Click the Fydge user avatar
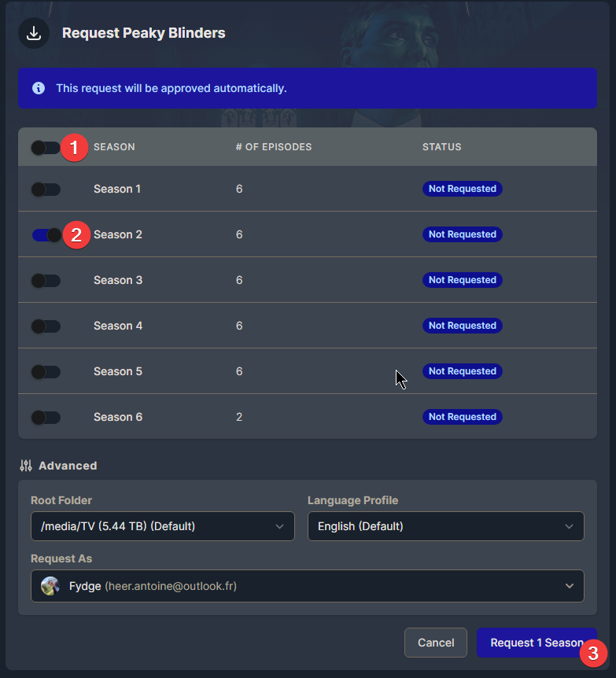This screenshot has height=678, width=616. pos(50,586)
